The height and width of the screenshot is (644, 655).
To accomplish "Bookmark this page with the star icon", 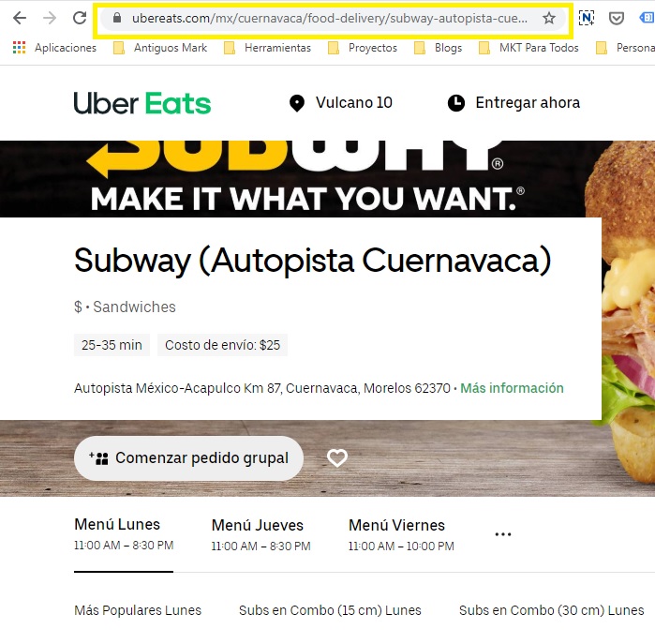I will [x=549, y=18].
